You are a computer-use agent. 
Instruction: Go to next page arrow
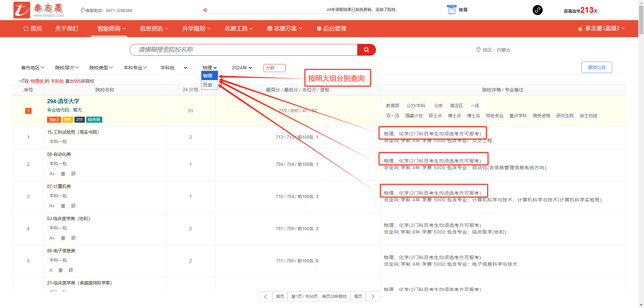click(x=373, y=297)
